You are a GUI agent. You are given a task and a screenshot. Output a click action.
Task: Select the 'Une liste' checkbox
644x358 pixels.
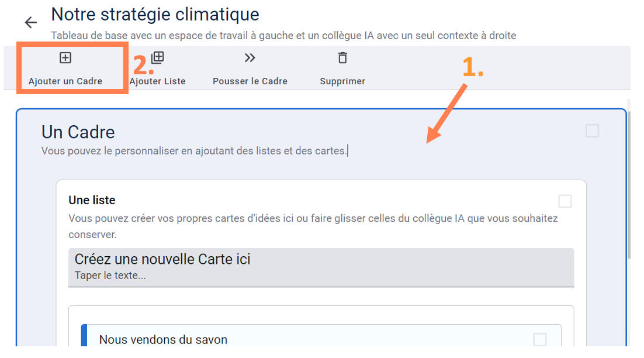click(x=565, y=202)
